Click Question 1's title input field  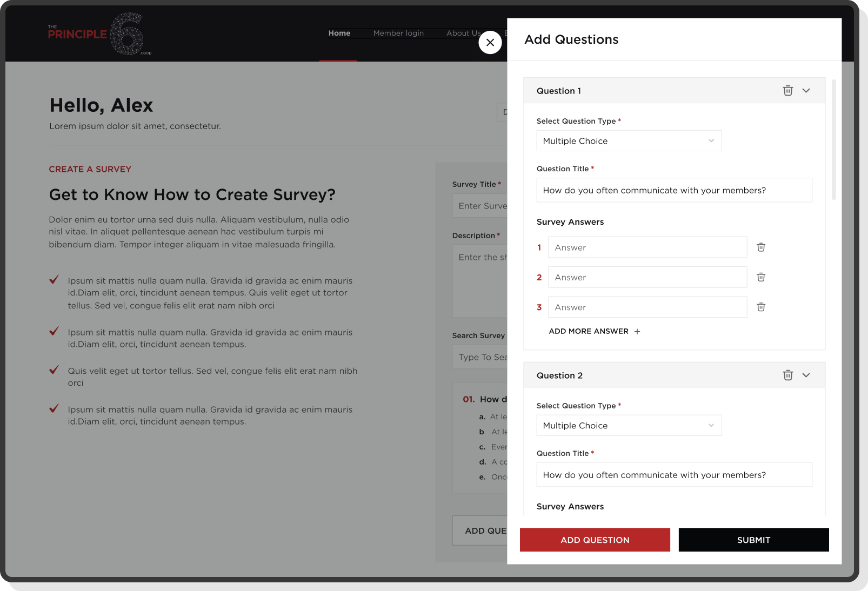point(674,190)
